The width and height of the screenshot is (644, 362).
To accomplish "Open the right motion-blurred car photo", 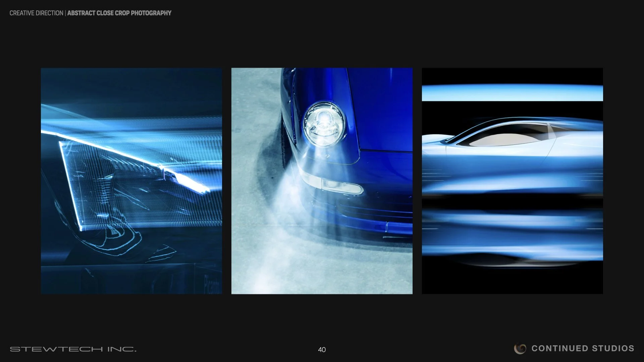I will click(x=512, y=181).
